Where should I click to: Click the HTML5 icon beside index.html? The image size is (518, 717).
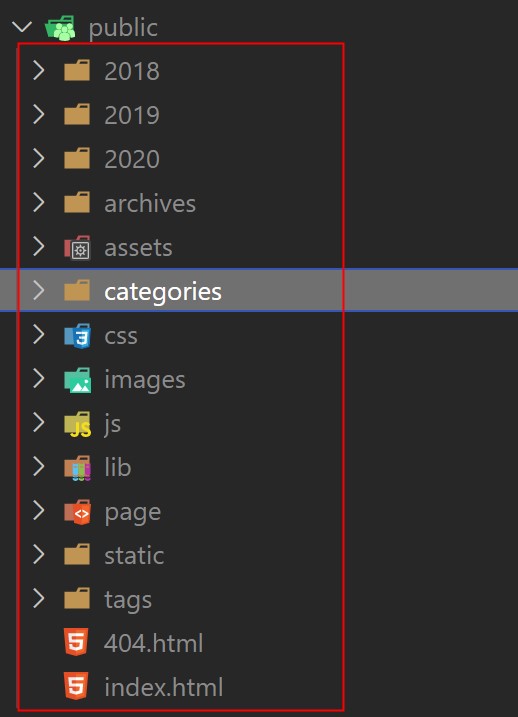click(x=76, y=686)
